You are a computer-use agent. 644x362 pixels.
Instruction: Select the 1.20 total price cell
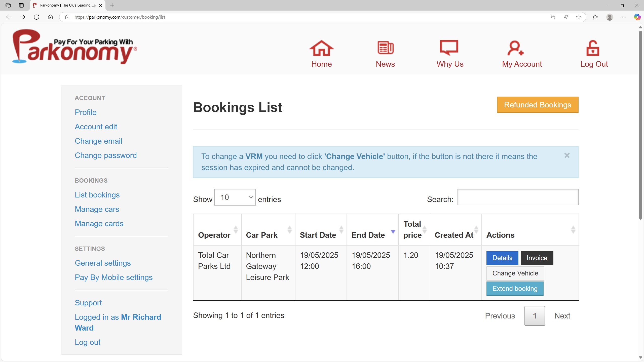click(x=414, y=273)
